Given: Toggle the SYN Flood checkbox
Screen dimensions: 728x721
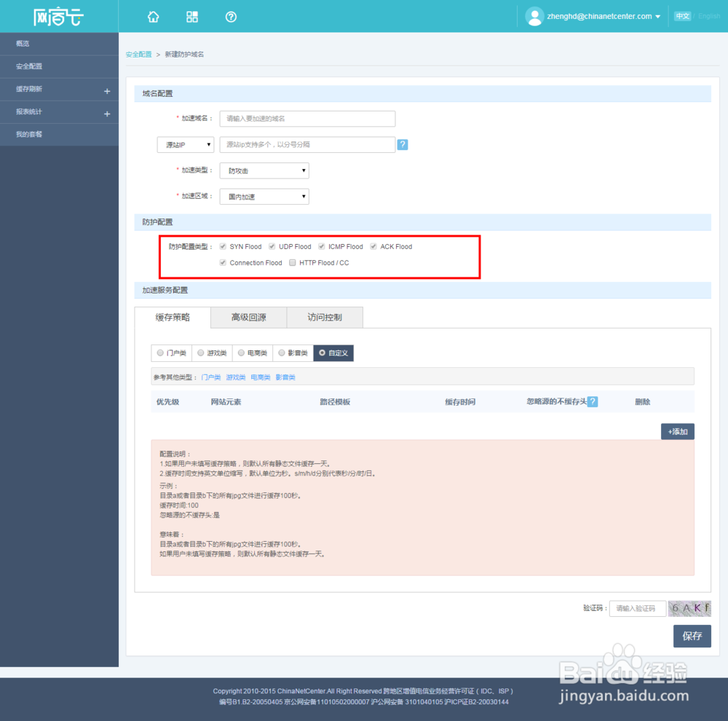Looking at the screenshot, I should pyautogui.click(x=223, y=246).
